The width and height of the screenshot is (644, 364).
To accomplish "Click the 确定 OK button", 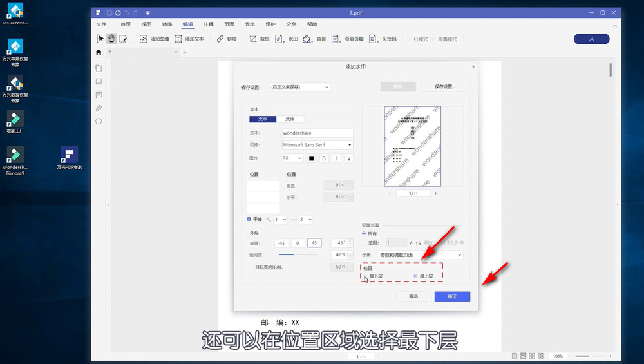I will click(x=452, y=296).
